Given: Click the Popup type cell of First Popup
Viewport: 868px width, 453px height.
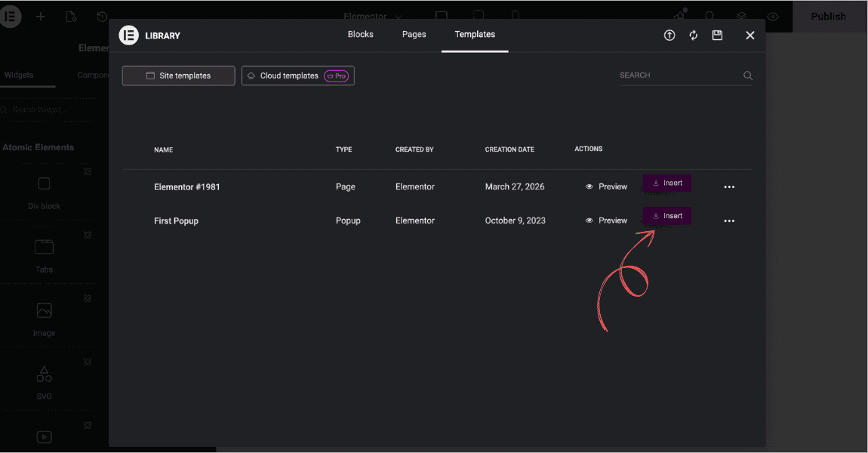Looking at the screenshot, I should point(348,220).
